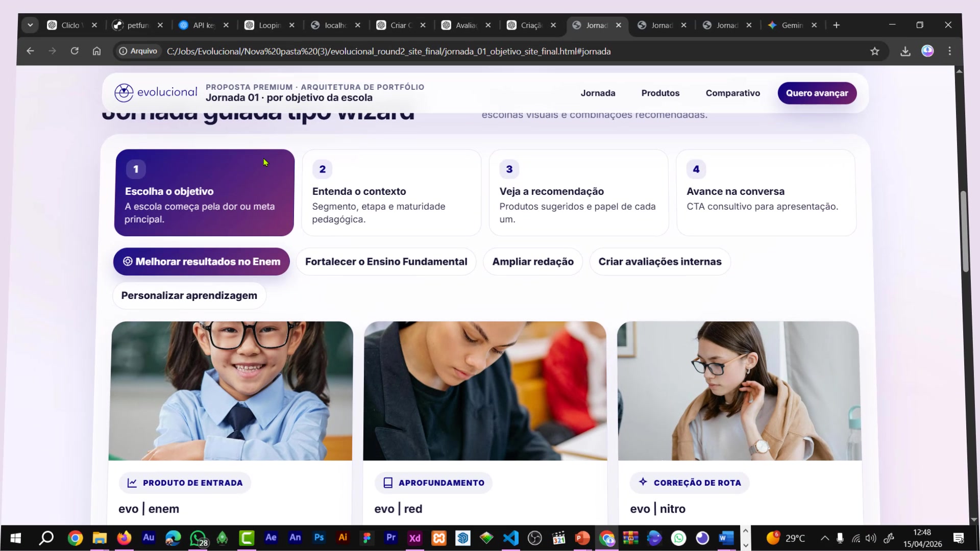
Task: Open the browser downloads panel
Action: [x=905, y=51]
